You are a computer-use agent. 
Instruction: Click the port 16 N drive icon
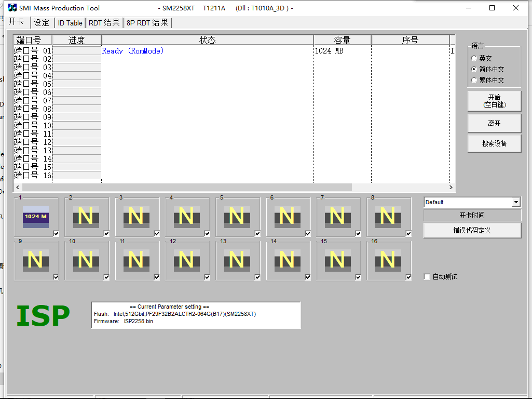tap(388, 260)
